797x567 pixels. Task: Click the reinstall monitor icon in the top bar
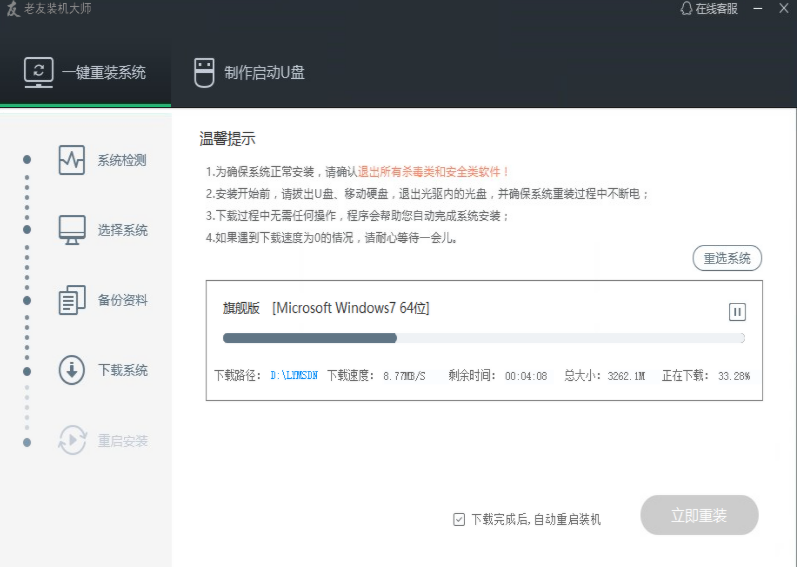tap(39, 72)
